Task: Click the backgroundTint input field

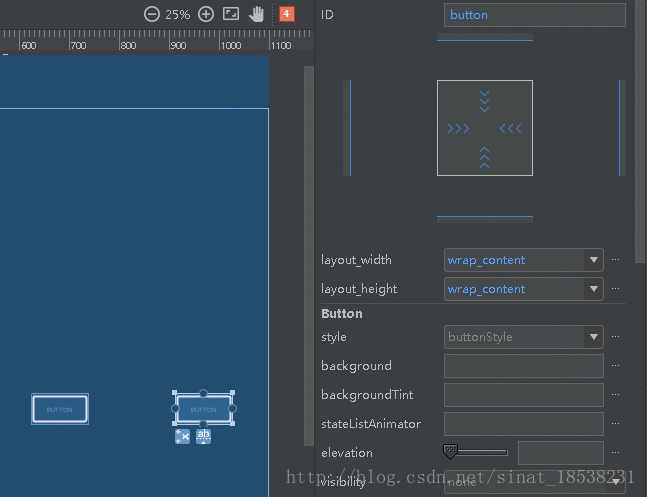Action: pos(524,395)
